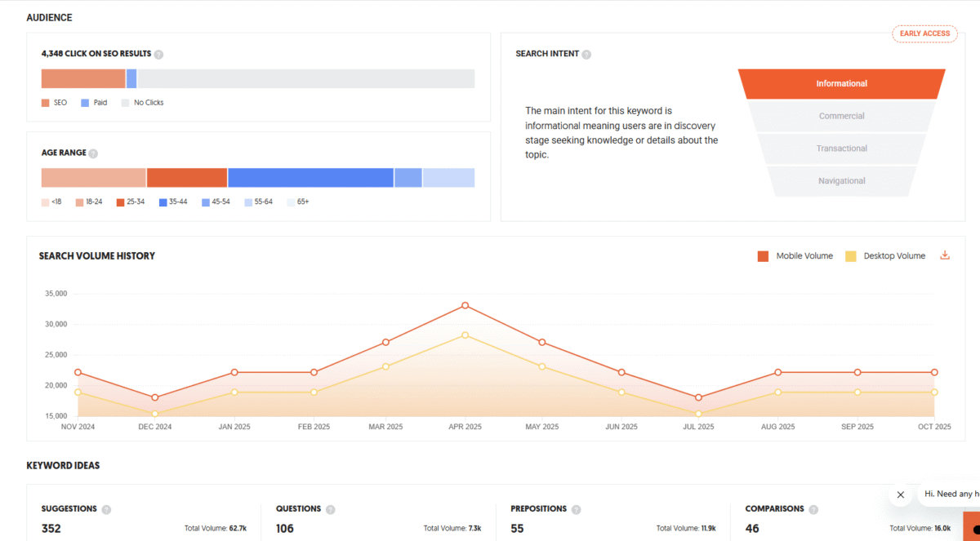Expand the Navigational funnel level
This screenshot has height=541, width=980.
click(841, 180)
